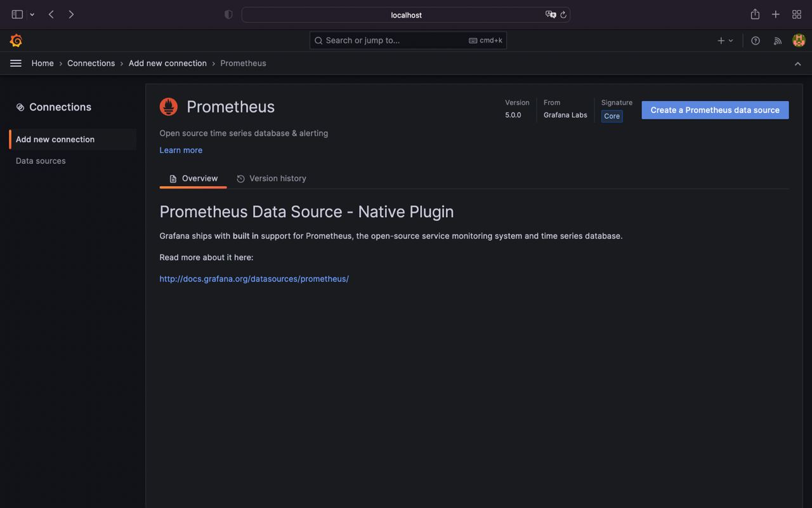The image size is (812, 508).
Task: Click the Prometheus breadcrumb text
Action: pos(243,63)
